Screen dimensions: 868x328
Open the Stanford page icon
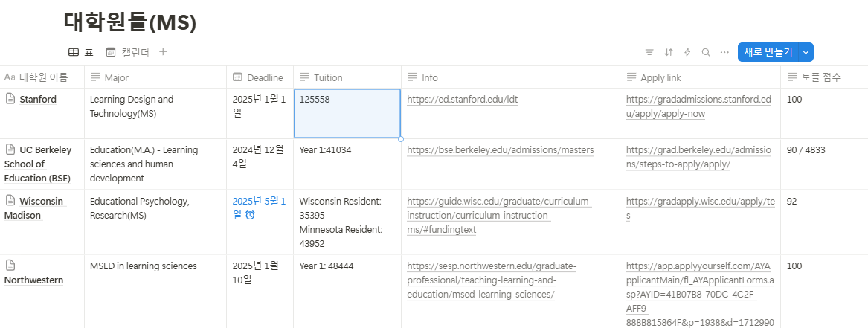click(10, 99)
